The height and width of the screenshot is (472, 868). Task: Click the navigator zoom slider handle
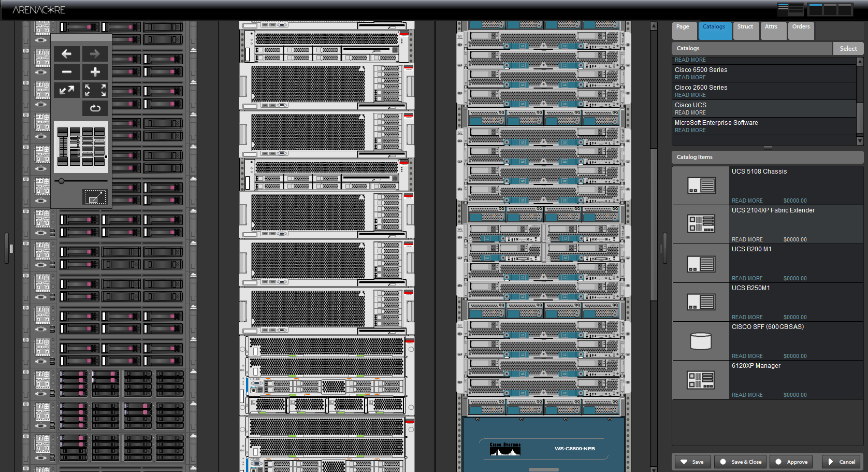coord(62,181)
